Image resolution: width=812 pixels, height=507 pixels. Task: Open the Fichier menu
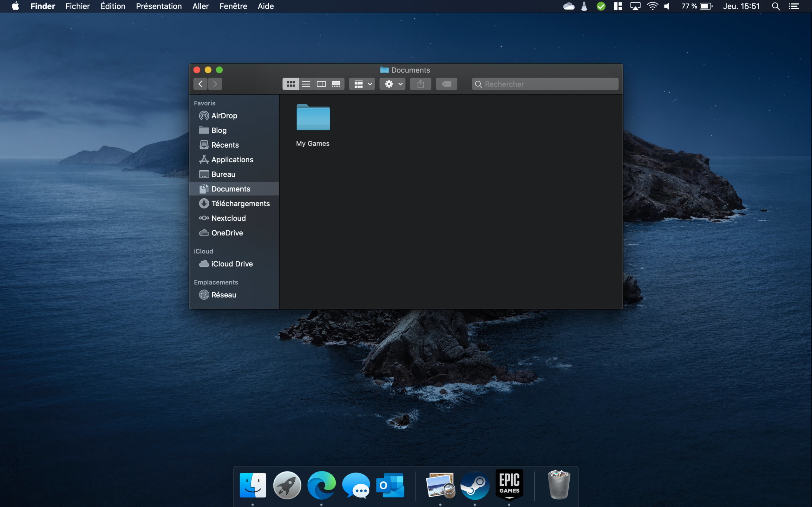[77, 6]
